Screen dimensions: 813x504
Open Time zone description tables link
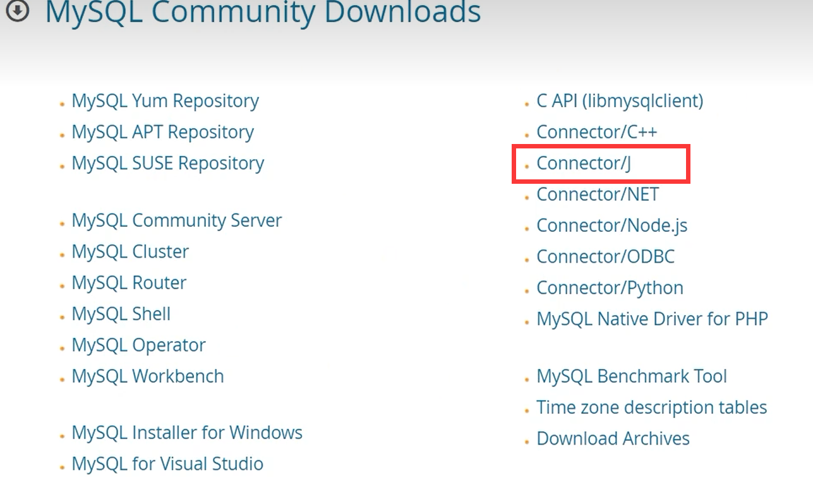tap(652, 407)
